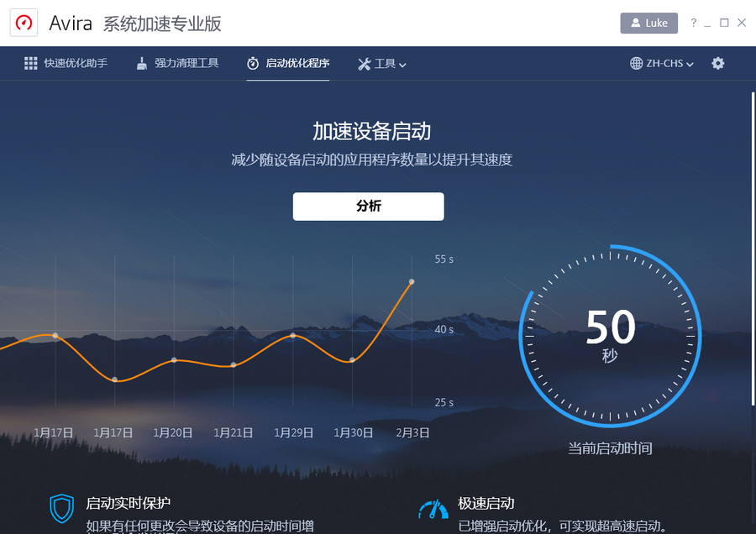Image resolution: width=756 pixels, height=534 pixels.
Task: Click the Avira logo icon
Action: 24,23
